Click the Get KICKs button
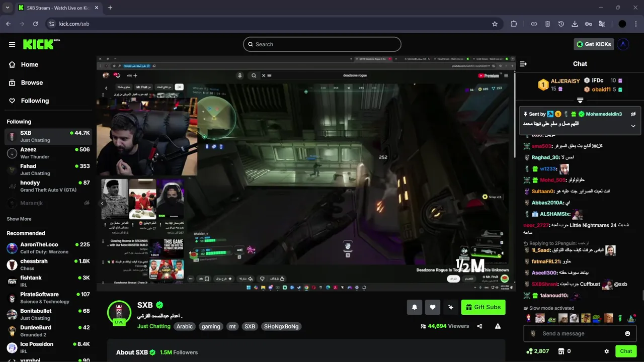 (x=594, y=44)
